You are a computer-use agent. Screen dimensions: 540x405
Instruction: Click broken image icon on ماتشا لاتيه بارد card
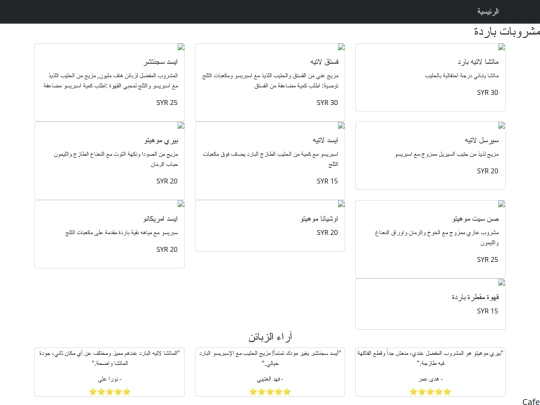click(501, 47)
